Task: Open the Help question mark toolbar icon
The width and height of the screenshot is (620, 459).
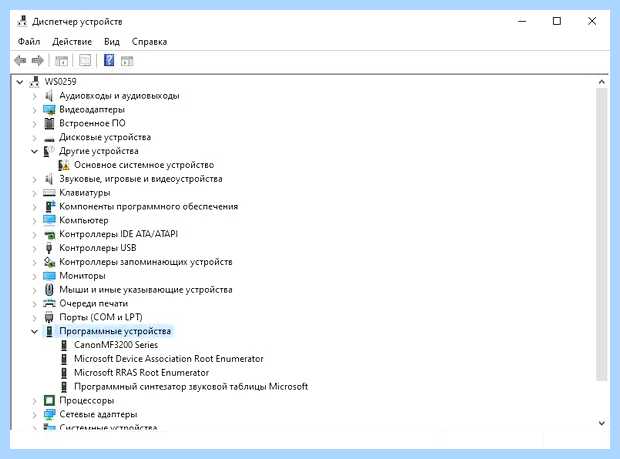Action: [109, 60]
